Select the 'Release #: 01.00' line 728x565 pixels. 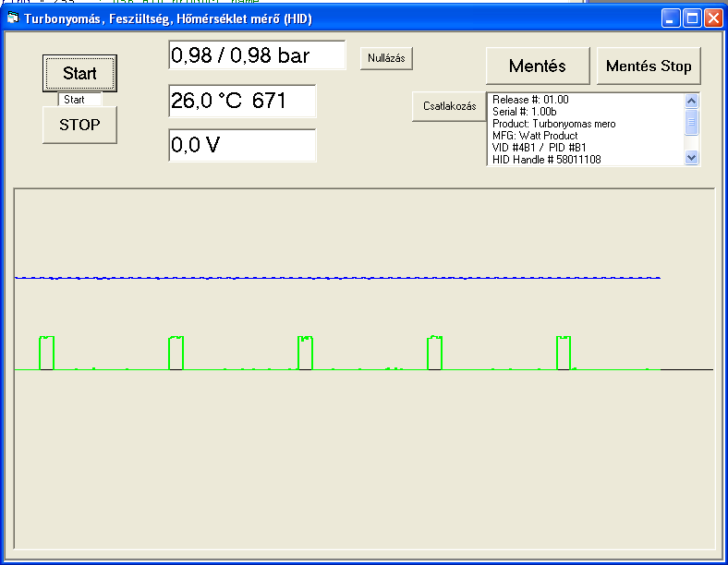[530, 100]
